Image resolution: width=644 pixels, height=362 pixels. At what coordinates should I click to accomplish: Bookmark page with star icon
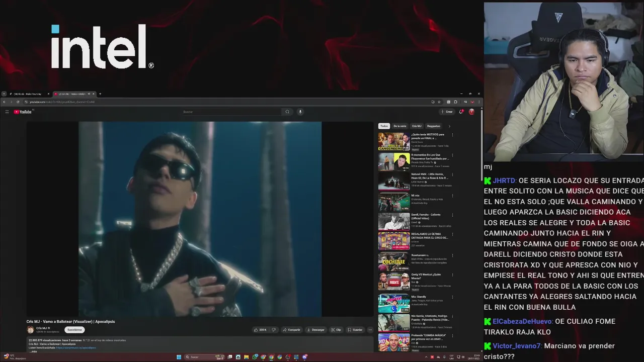click(x=439, y=102)
